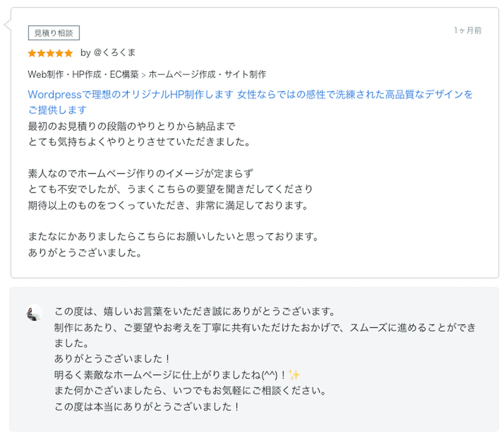The image size is (504, 436).
Task: Click the third orange rating star
Action: pyautogui.click(x=50, y=53)
